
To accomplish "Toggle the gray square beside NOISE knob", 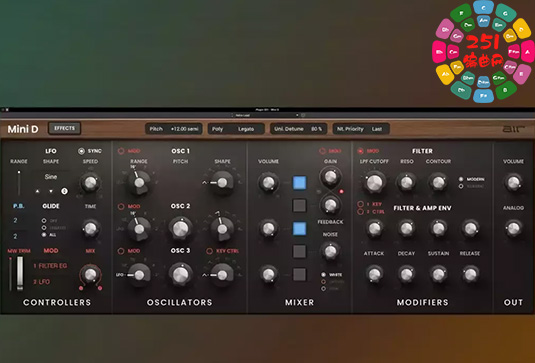I will point(299,251).
